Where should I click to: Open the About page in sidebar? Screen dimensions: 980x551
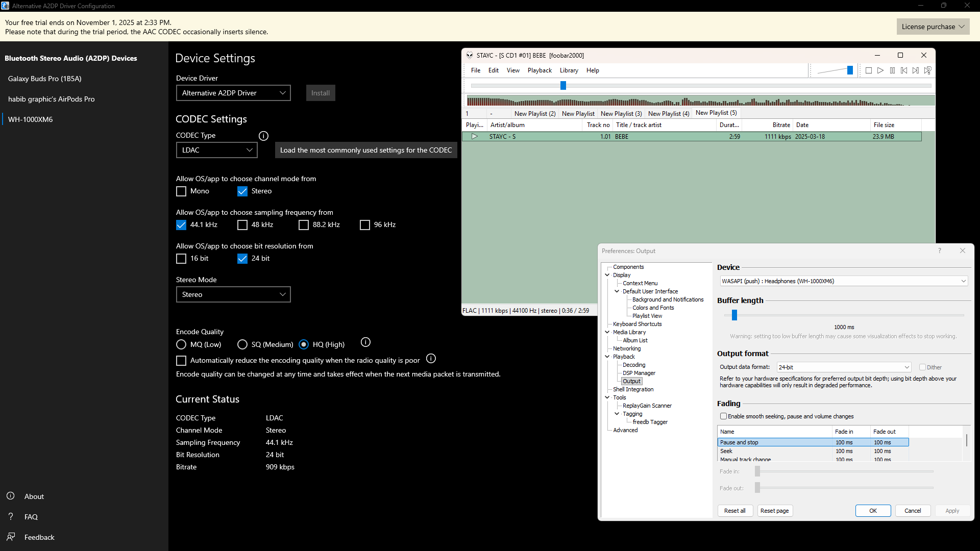coord(34,496)
